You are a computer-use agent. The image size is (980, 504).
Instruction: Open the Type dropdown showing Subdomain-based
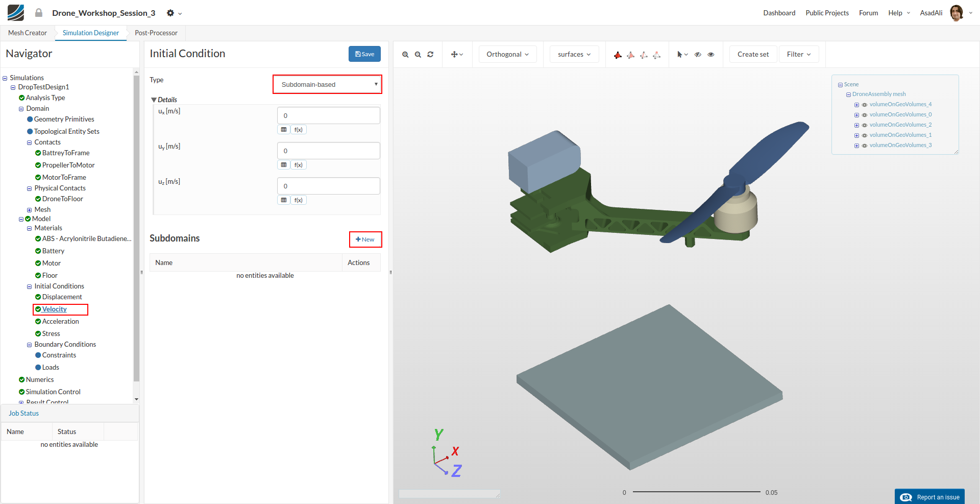click(x=327, y=85)
